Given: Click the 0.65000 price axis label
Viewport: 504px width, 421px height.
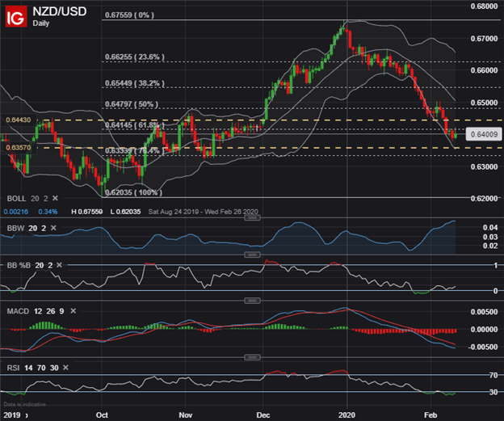Looking at the screenshot, I should [x=484, y=103].
